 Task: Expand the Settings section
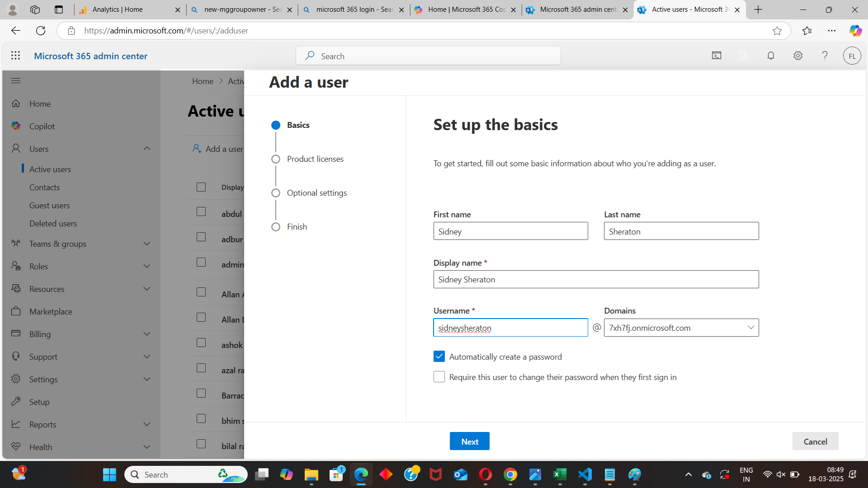(147, 379)
